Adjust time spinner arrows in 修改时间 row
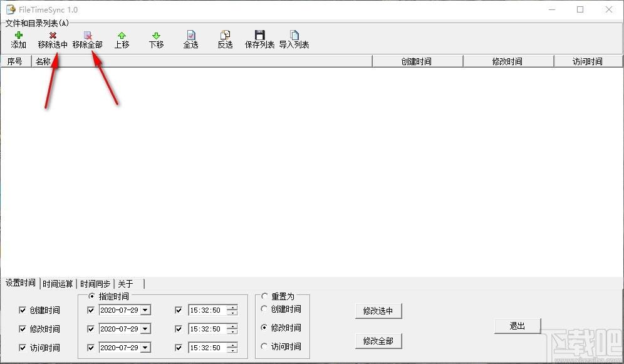Viewport: 624px width, 364px height. [232, 328]
